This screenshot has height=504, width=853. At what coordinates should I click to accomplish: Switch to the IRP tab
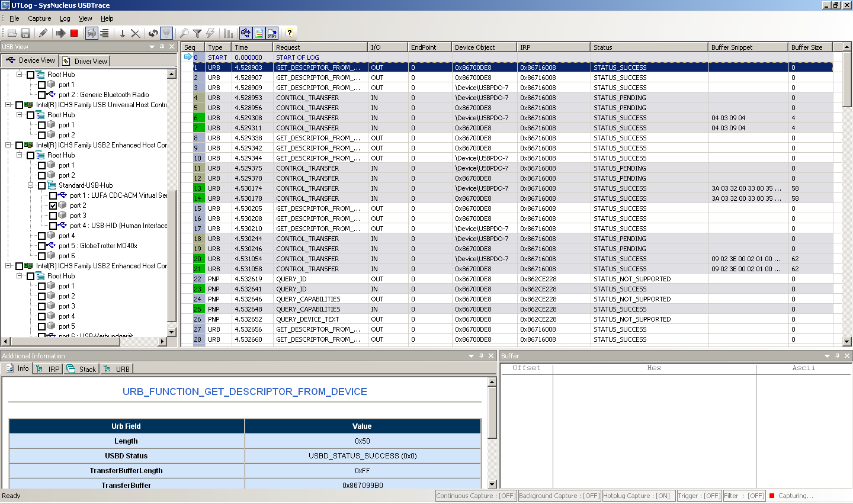(48, 369)
